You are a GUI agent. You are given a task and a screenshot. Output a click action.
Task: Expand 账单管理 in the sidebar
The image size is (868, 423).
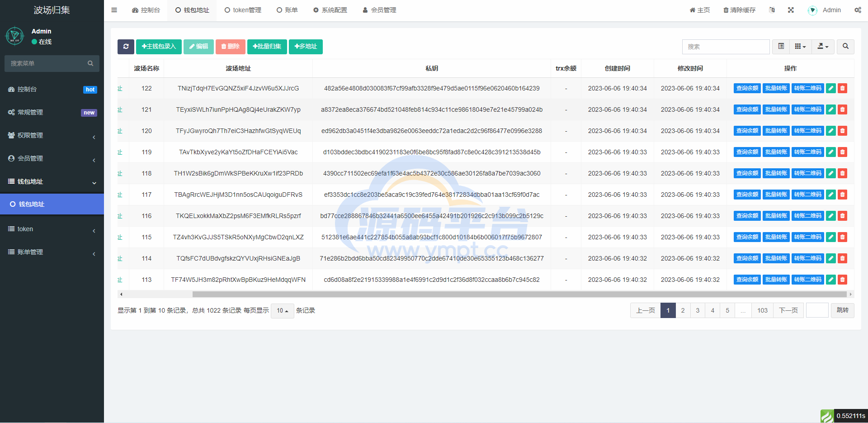click(x=52, y=252)
